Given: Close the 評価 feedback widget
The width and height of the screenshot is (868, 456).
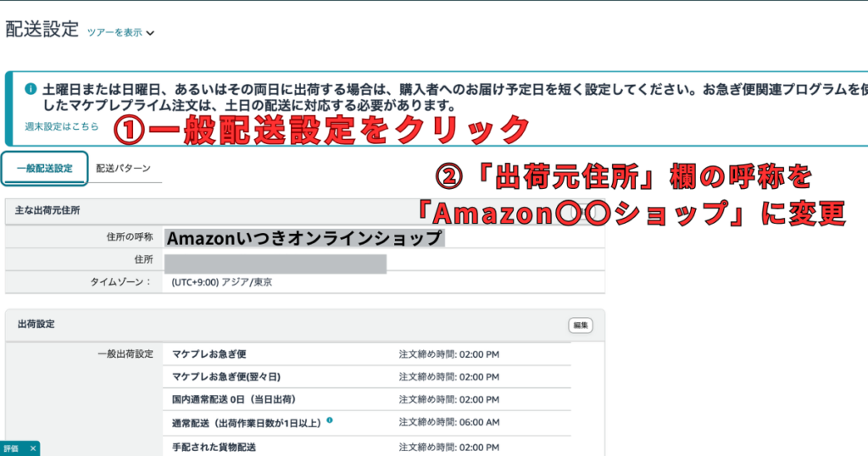Looking at the screenshot, I should (x=33, y=448).
